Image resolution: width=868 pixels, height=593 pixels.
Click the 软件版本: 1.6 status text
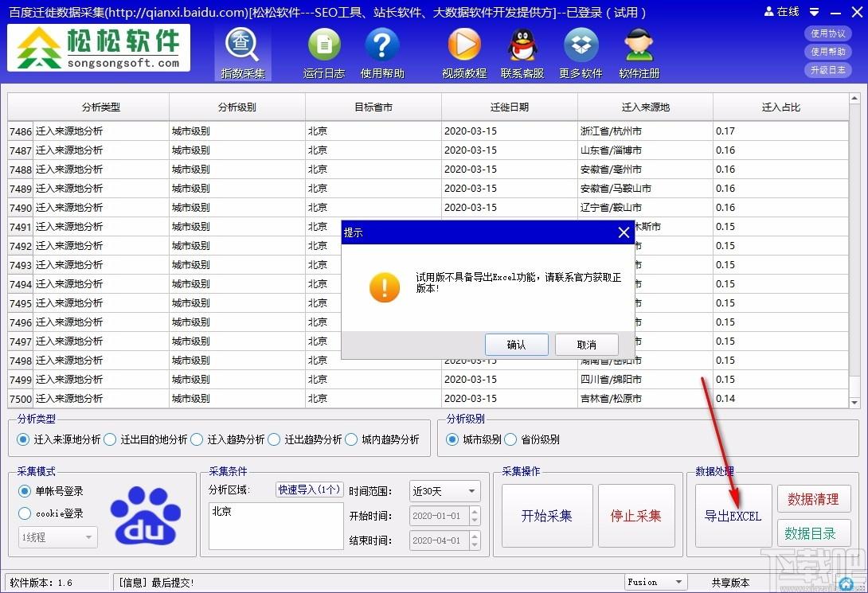point(41,583)
